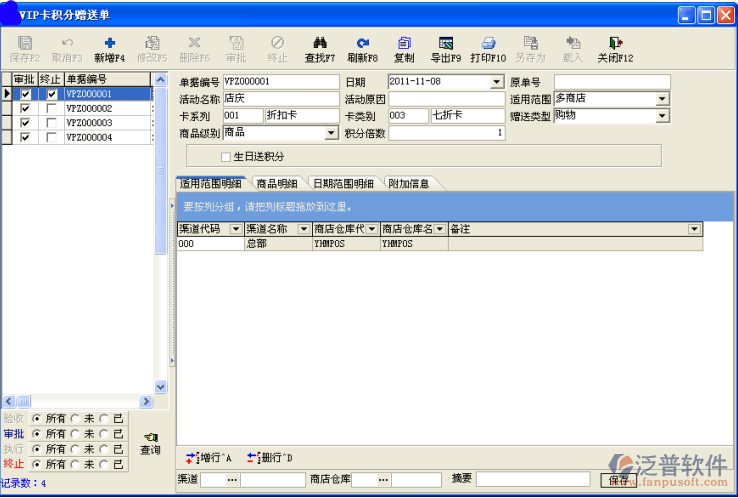Enable the 生日送积分 checkbox
Image resolution: width=738 pixels, height=498 pixels.
[226, 157]
